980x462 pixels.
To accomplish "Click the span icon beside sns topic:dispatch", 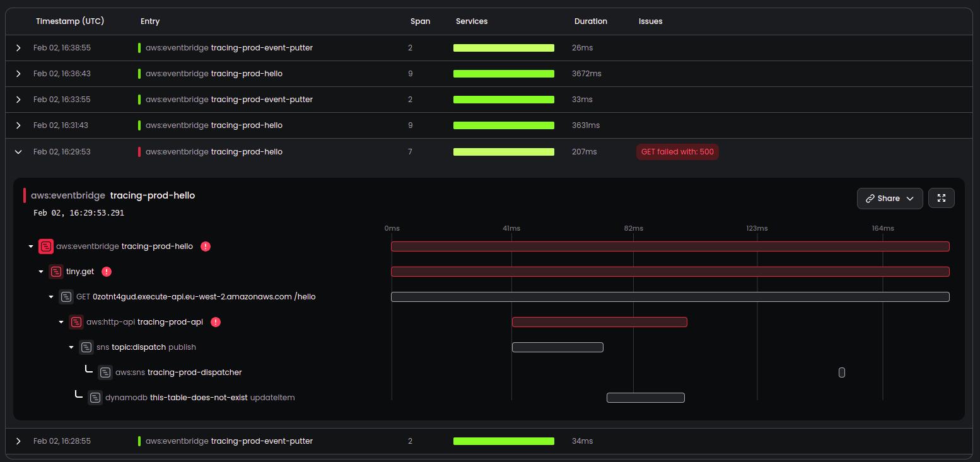I will (x=86, y=347).
